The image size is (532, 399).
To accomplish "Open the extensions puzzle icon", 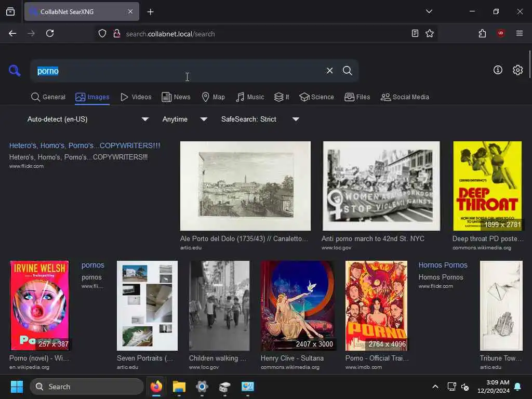I will (x=482, y=33).
